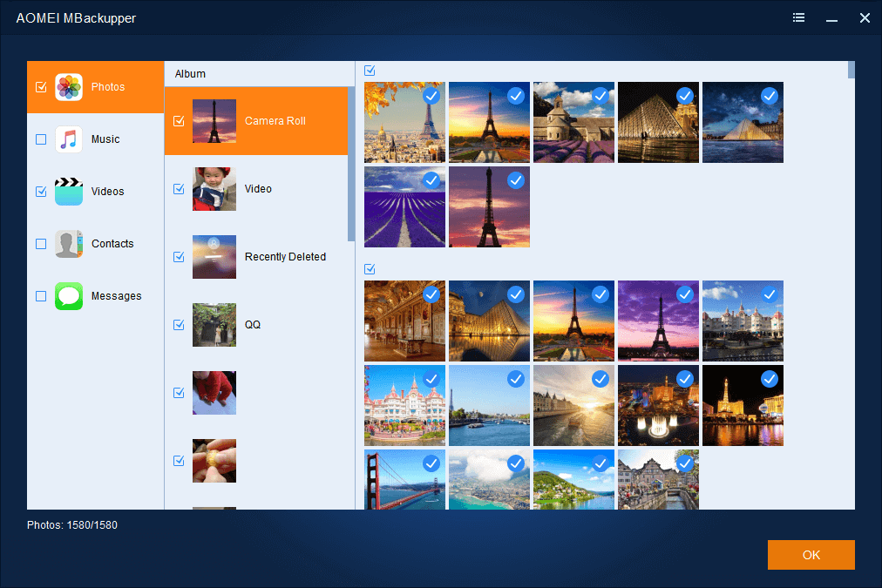Tick the Contacts checkbox
The width and height of the screenshot is (882, 588).
click(41, 244)
